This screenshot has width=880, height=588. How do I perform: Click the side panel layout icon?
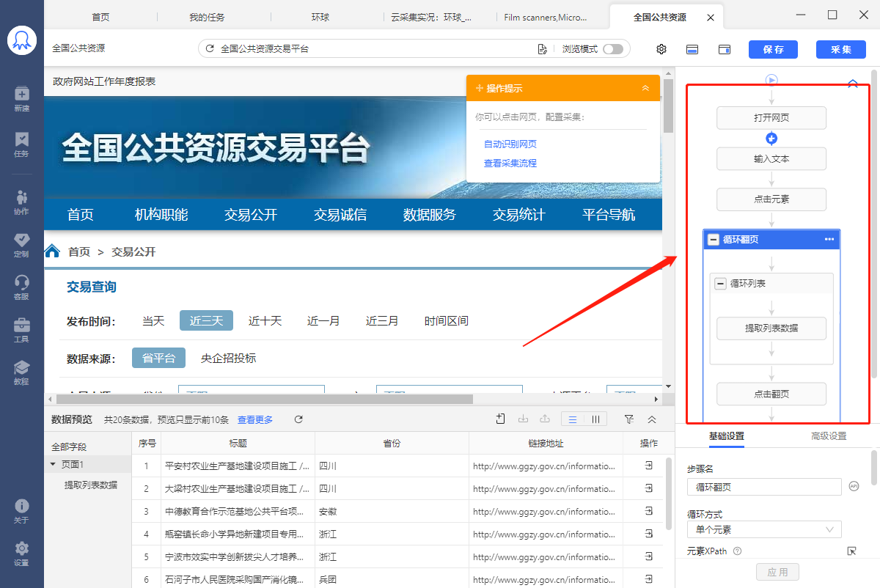tap(724, 49)
